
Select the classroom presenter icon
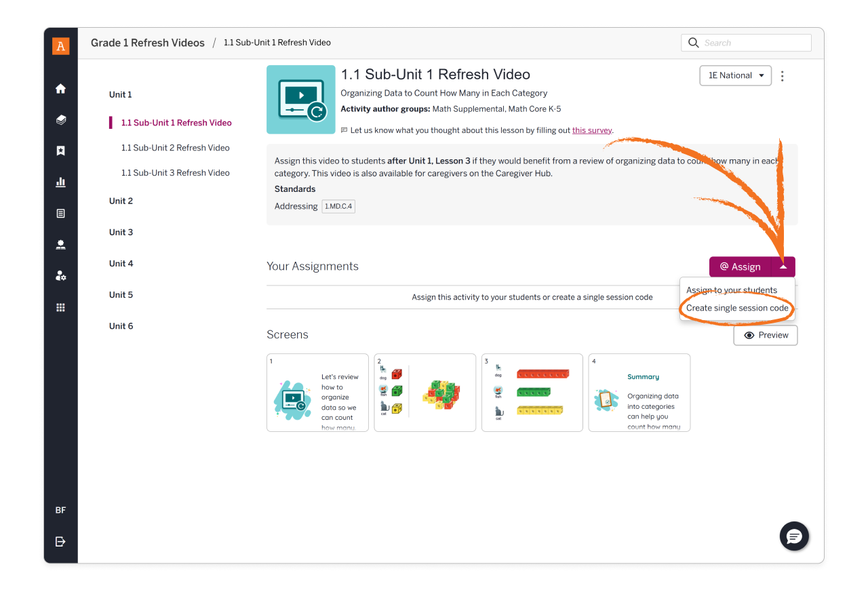(x=60, y=244)
